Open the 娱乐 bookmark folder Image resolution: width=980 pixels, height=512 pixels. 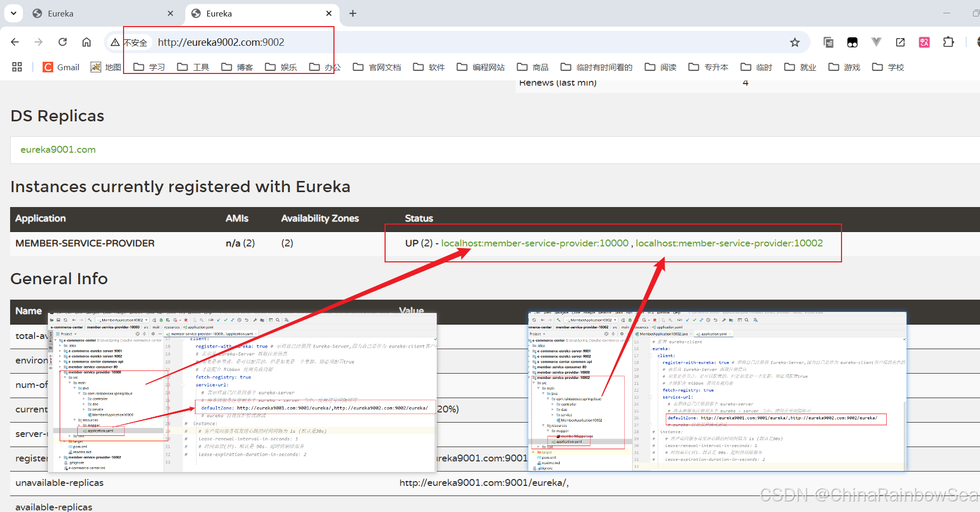click(x=281, y=67)
